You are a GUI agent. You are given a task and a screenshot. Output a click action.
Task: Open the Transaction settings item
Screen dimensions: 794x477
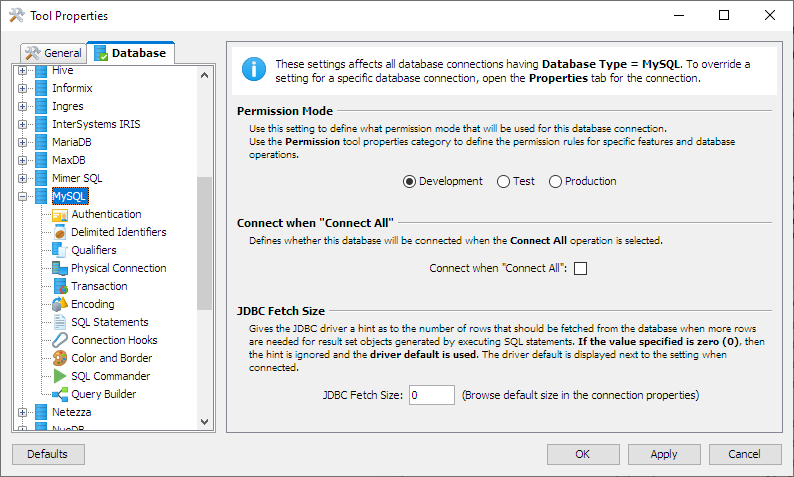[x=98, y=286]
